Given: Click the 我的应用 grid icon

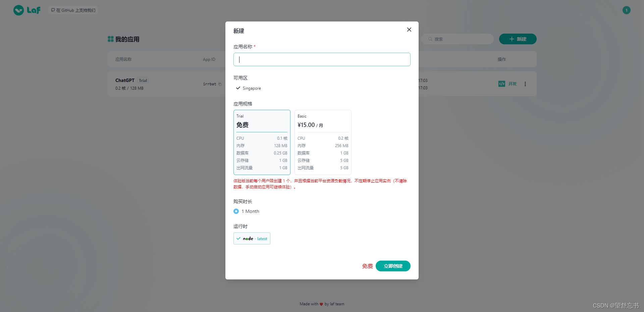Looking at the screenshot, I should click(110, 39).
